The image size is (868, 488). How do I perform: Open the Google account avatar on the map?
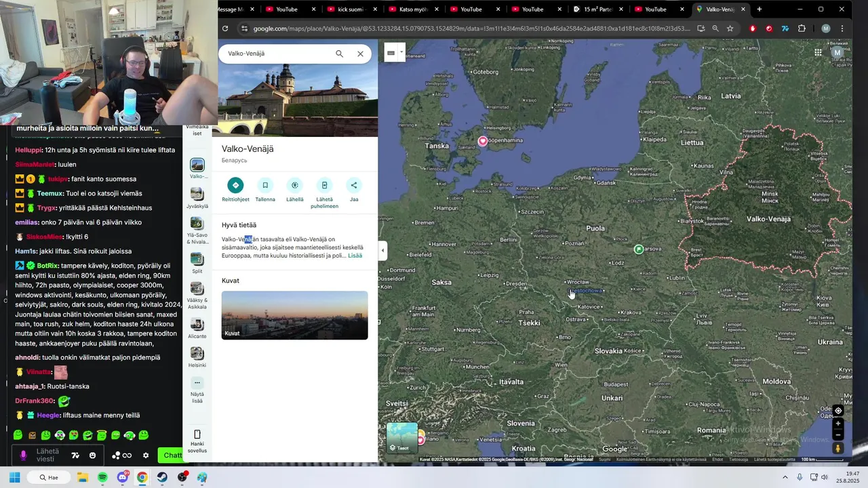tap(837, 53)
